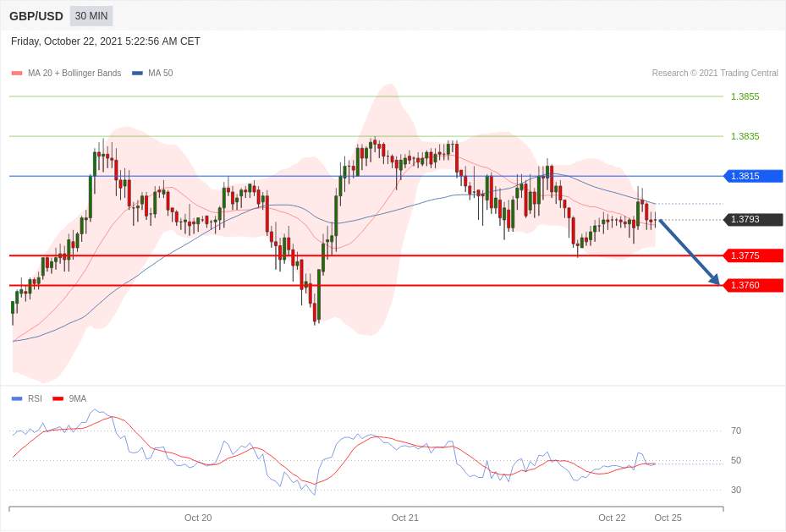Click the Research © 2021 Trading Central credit
The height and width of the screenshot is (532, 786).
[715, 73]
